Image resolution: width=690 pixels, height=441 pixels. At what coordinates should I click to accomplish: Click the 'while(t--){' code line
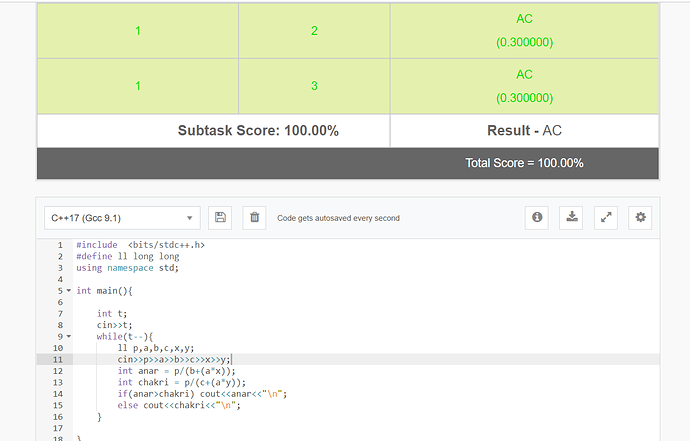tap(125, 336)
